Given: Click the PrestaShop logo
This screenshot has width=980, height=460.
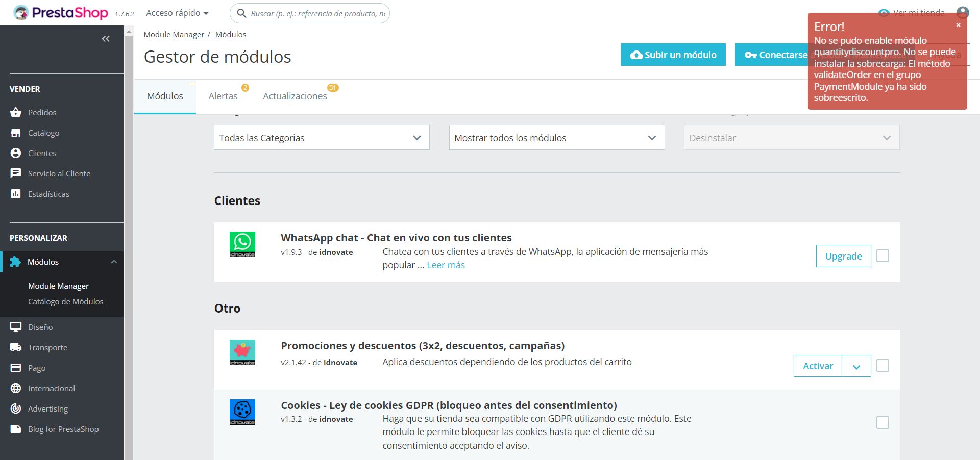Looking at the screenshot, I should (61, 13).
